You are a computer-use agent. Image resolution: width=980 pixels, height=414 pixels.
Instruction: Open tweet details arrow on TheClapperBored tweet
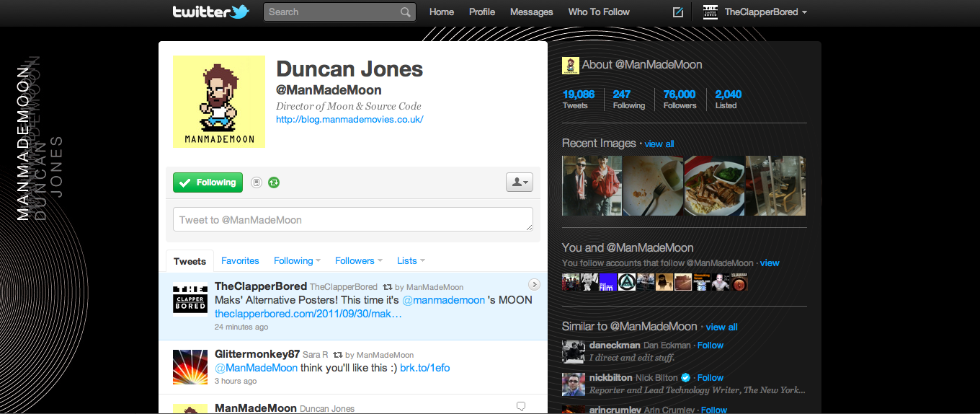[534, 284]
